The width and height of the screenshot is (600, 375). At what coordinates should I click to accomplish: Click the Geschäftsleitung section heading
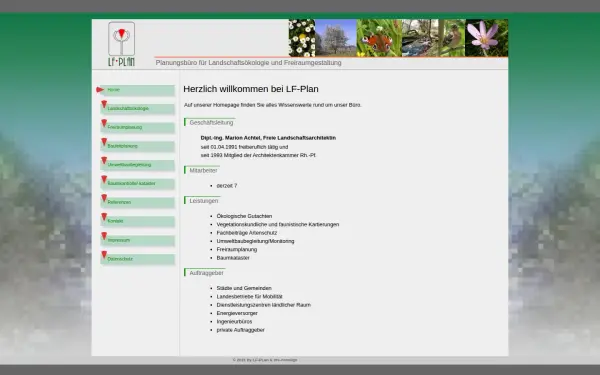click(211, 122)
